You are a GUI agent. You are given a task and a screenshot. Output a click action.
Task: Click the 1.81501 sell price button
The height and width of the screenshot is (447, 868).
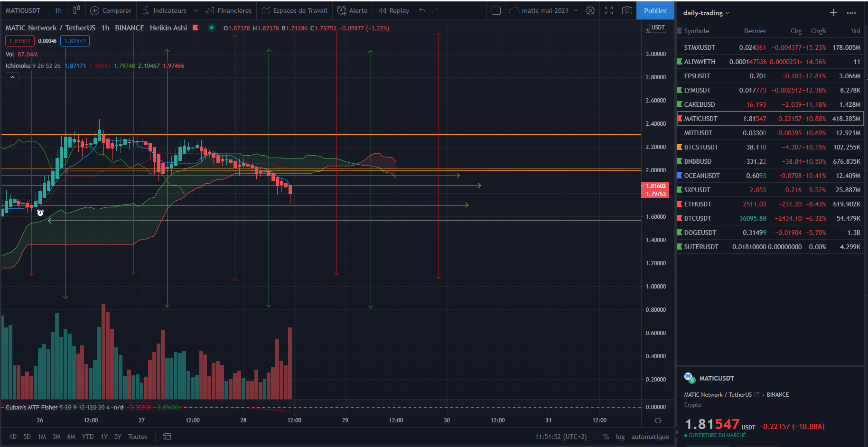pyautogui.click(x=19, y=41)
